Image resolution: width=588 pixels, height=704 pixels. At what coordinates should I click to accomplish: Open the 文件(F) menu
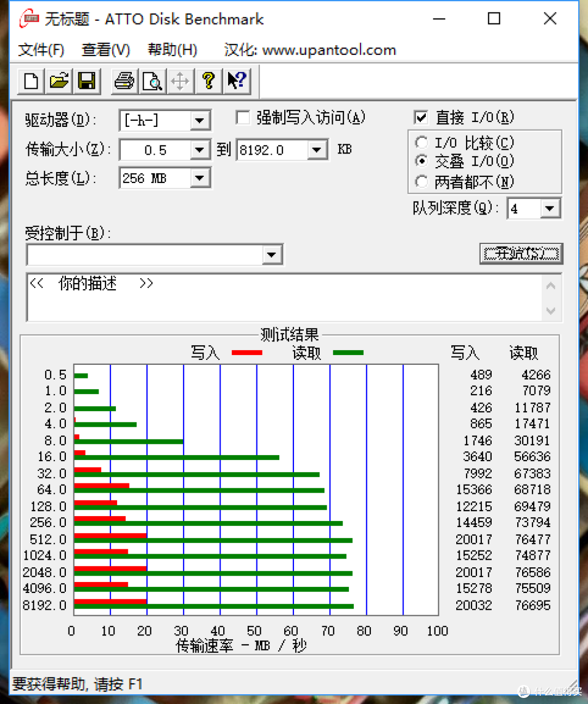pyautogui.click(x=41, y=50)
